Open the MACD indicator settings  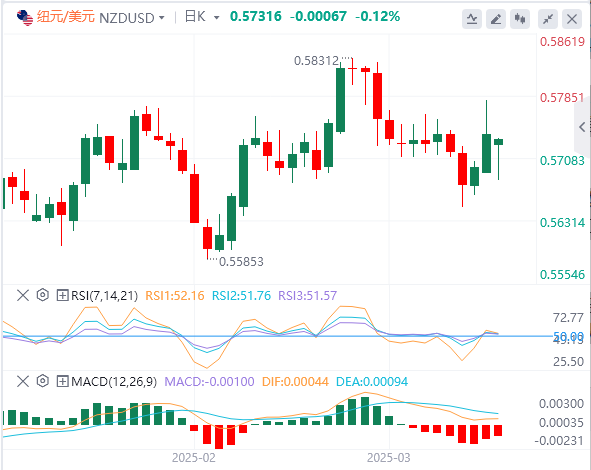pyautogui.click(x=43, y=381)
